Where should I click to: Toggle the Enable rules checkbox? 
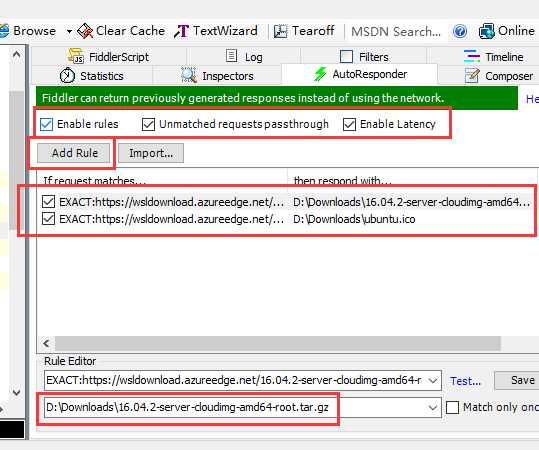click(46, 124)
